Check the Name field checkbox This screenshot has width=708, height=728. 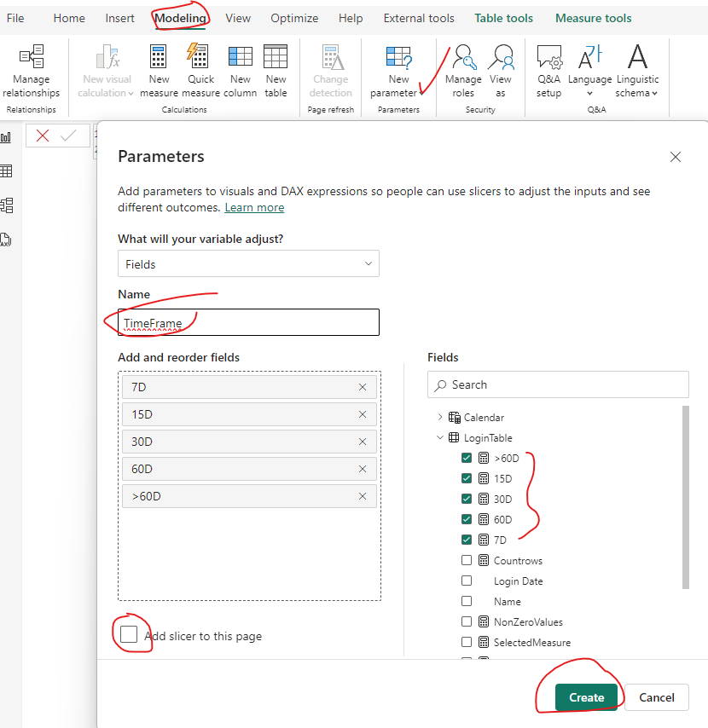pos(467,601)
